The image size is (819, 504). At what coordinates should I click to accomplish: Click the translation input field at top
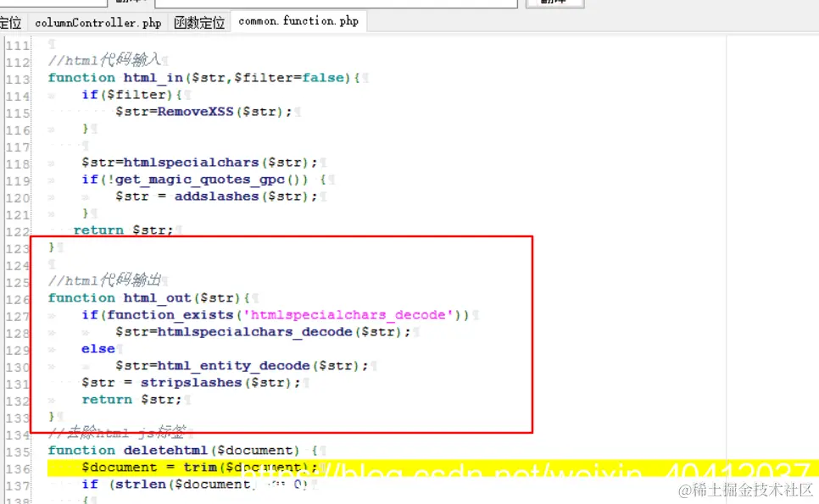[336, 3]
